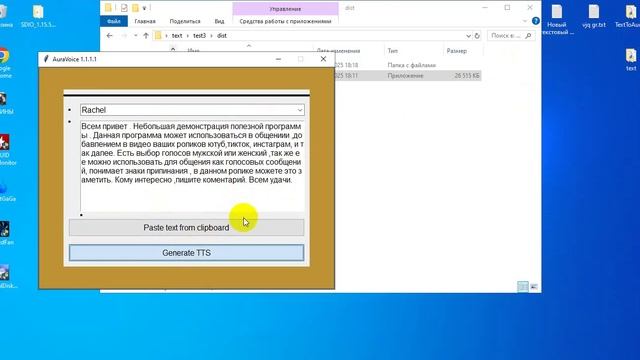Click Paste text from clipboard button
The image size is (640, 360).
186,227
